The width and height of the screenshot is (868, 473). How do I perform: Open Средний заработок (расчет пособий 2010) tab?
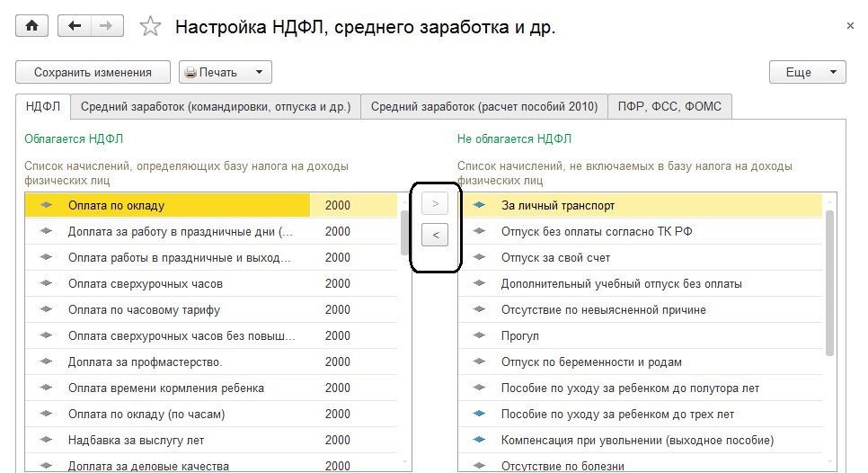tap(483, 107)
